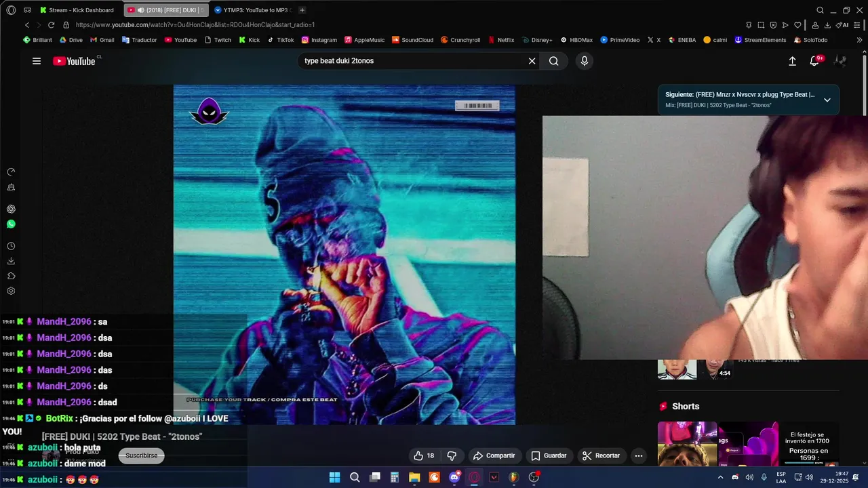Open the YouTube guide hamburger menu
The image size is (868, 488).
click(x=37, y=61)
